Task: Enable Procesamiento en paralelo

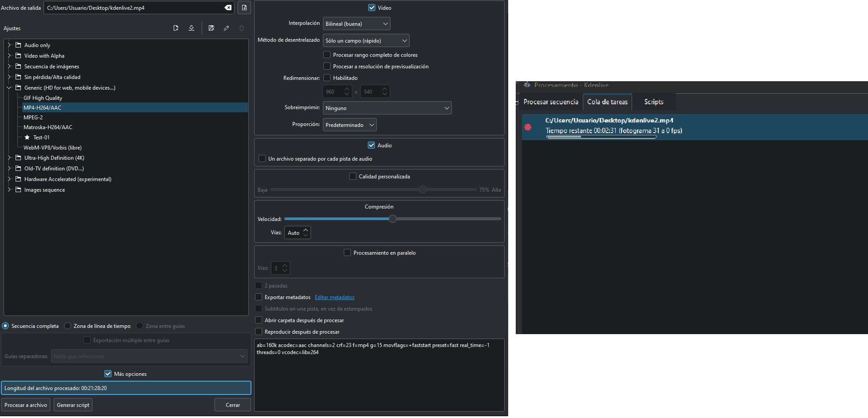Action: pyautogui.click(x=347, y=252)
